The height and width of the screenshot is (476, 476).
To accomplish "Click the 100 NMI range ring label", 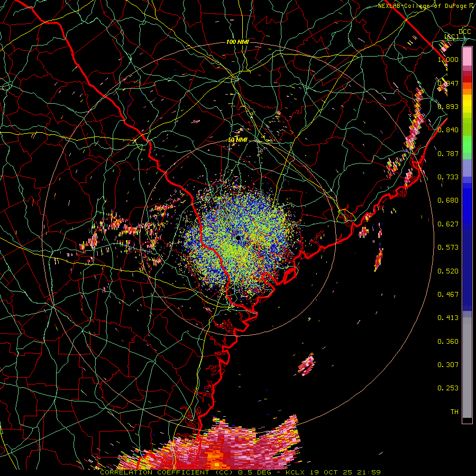I will click(237, 42).
